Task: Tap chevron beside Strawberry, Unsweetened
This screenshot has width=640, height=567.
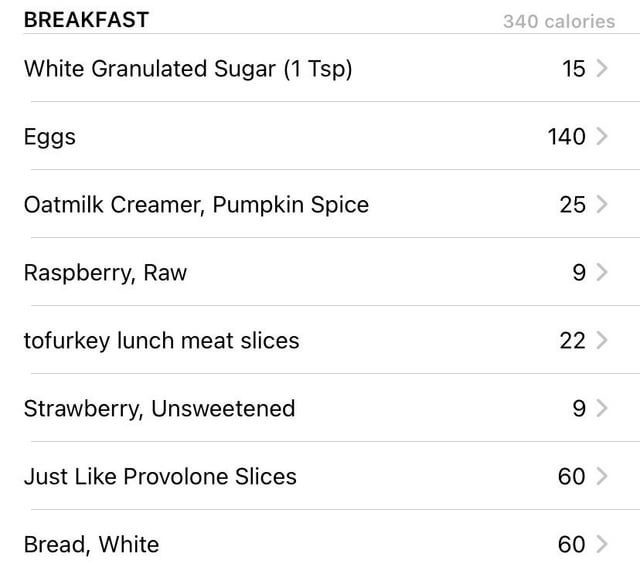Action: tap(602, 408)
